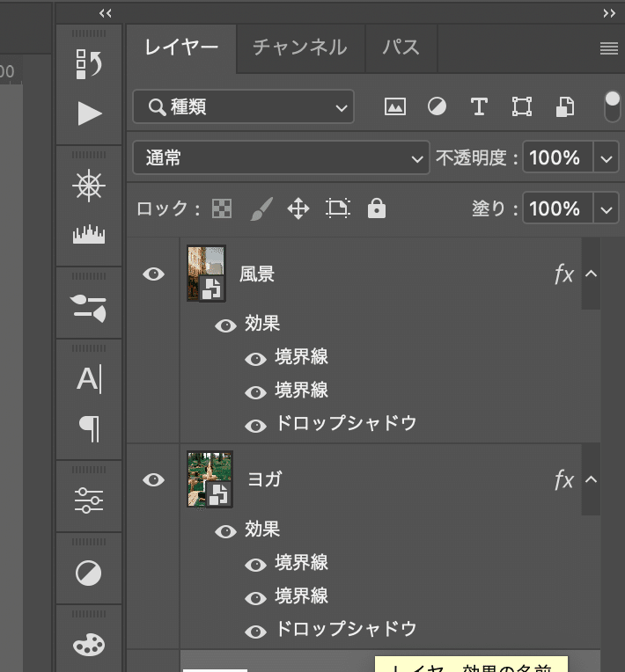Open the Actions panel play icon
Viewport: 625px width, 672px height.
tap(89, 113)
